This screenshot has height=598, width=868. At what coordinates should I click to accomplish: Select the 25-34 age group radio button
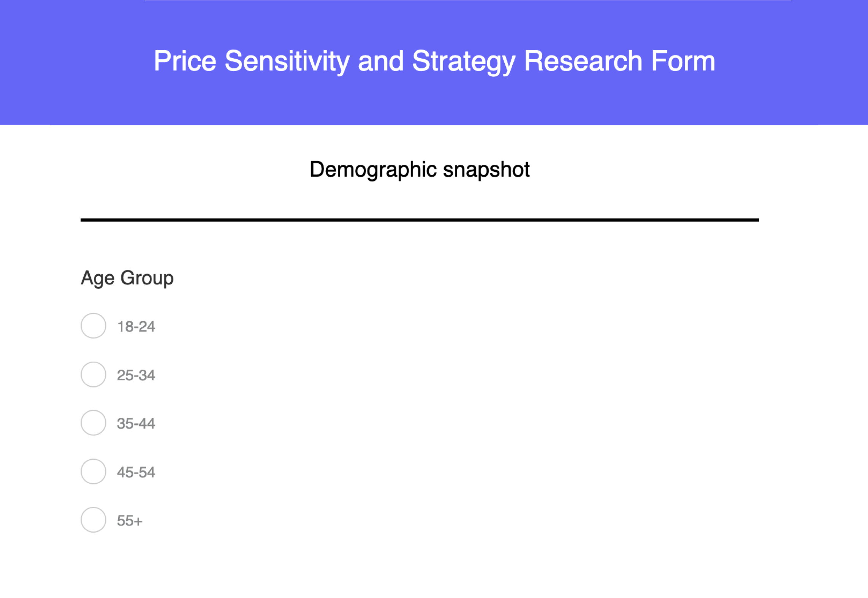[93, 375]
